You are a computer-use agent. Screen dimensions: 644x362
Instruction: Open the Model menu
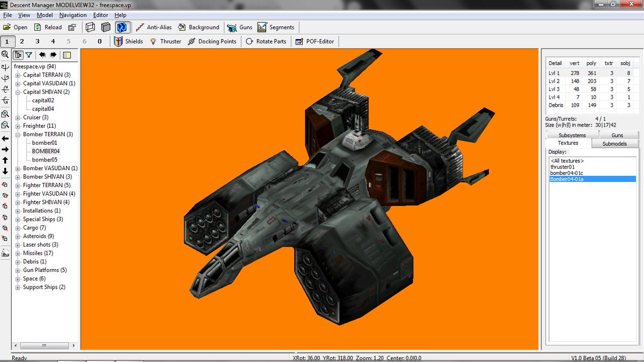click(x=45, y=15)
